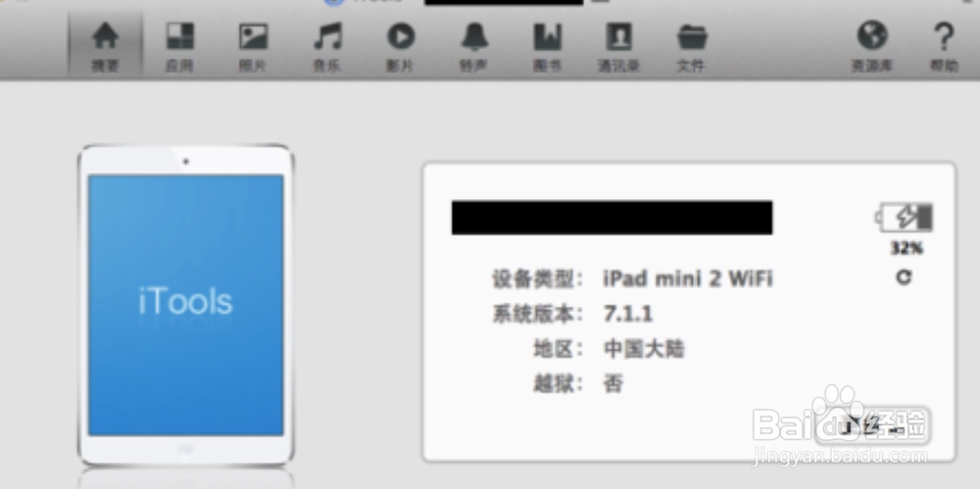The height and width of the screenshot is (489, 980).
Task: Click the battery status icon
Action: [904, 218]
